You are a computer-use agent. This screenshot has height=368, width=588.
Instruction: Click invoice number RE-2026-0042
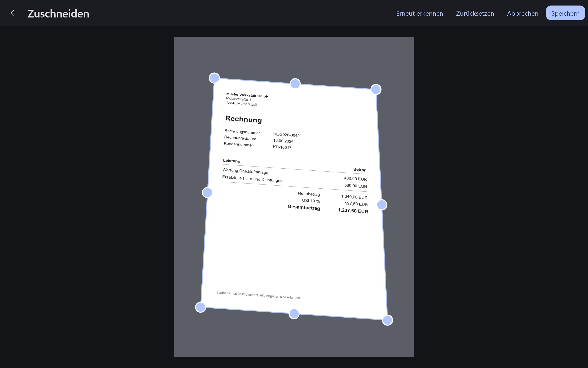point(286,135)
